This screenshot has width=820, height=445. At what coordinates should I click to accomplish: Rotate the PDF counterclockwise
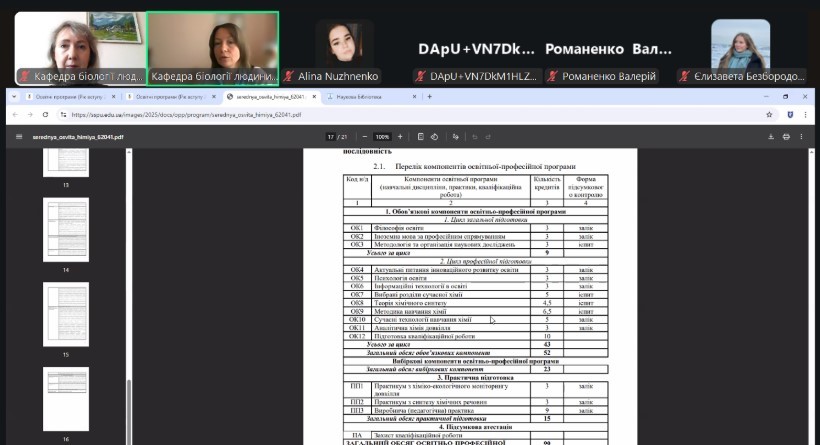click(435, 137)
